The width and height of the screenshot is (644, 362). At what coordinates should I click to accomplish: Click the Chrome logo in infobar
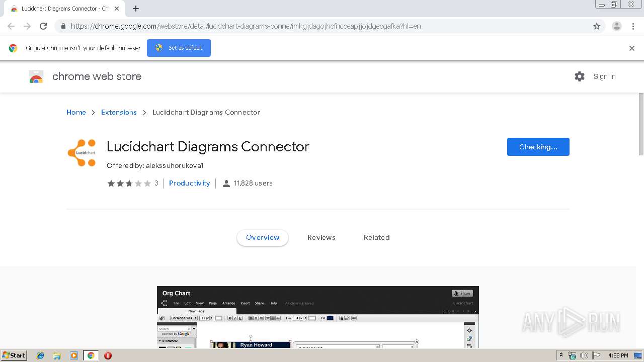click(x=13, y=48)
